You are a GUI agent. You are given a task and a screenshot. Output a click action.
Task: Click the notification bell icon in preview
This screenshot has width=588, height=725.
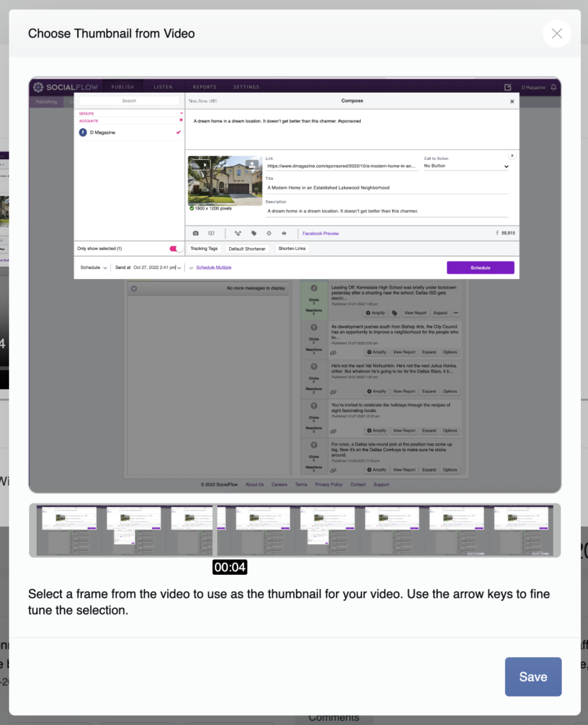point(553,87)
